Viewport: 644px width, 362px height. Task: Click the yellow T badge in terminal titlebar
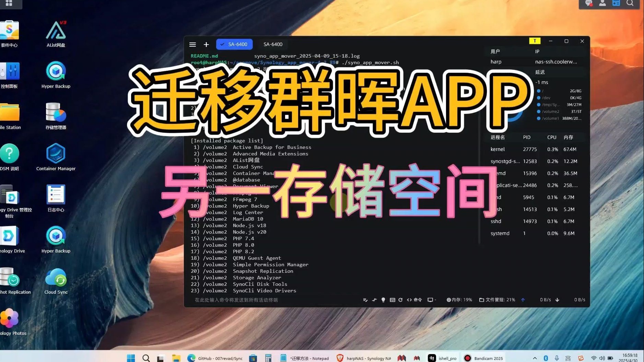click(x=535, y=41)
